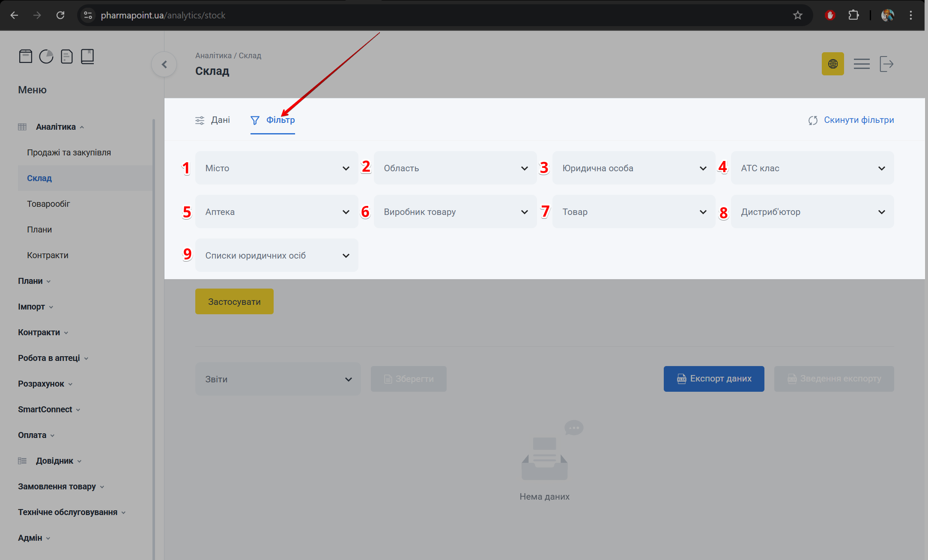Open Товарообіг in the sidebar menu
The width and height of the screenshot is (928, 560).
click(48, 204)
